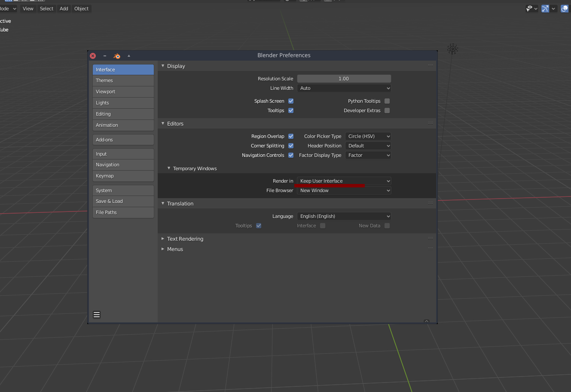This screenshot has width=571, height=392.
Task: Open the View menu in viewport header
Action: pos(28,9)
